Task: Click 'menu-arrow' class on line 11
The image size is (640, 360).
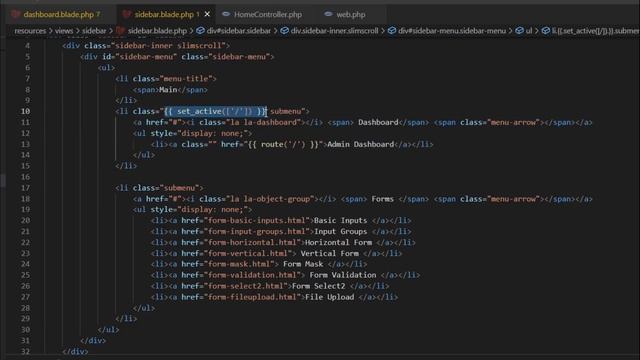Action: click(x=513, y=122)
